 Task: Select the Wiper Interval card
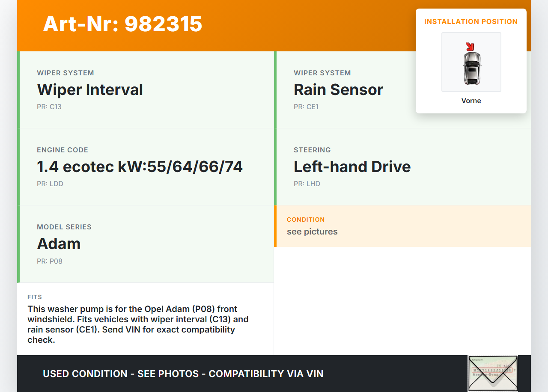(146, 90)
